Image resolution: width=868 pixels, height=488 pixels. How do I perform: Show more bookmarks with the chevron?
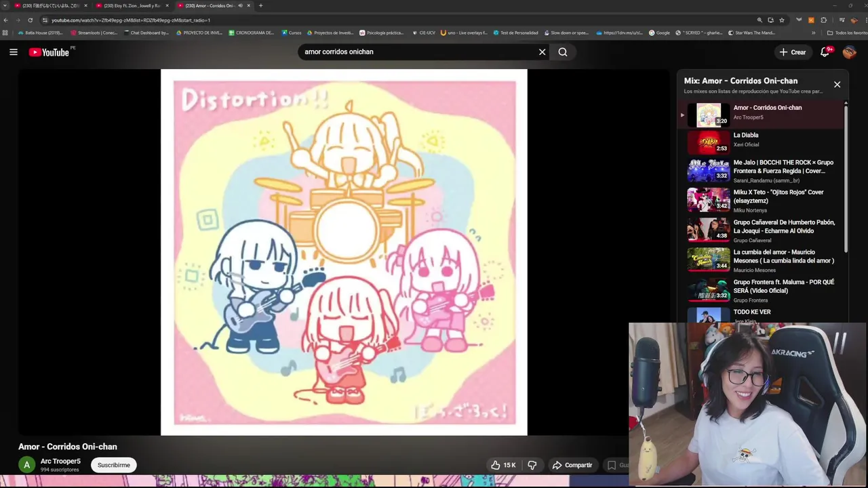pyautogui.click(x=813, y=33)
